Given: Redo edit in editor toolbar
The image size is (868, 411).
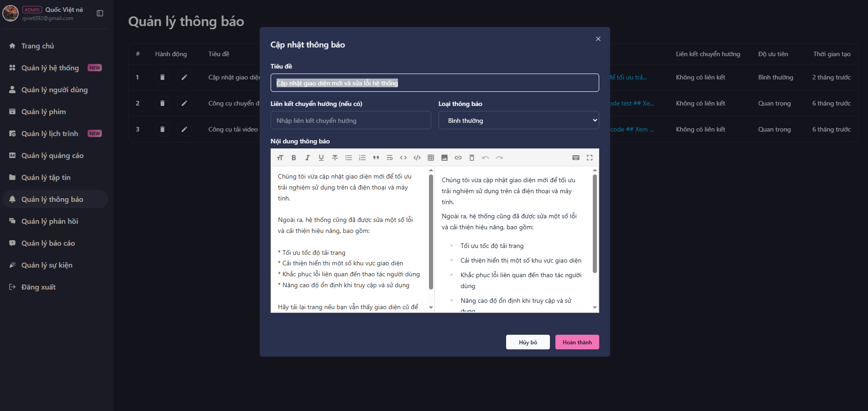Looking at the screenshot, I should pos(499,158).
